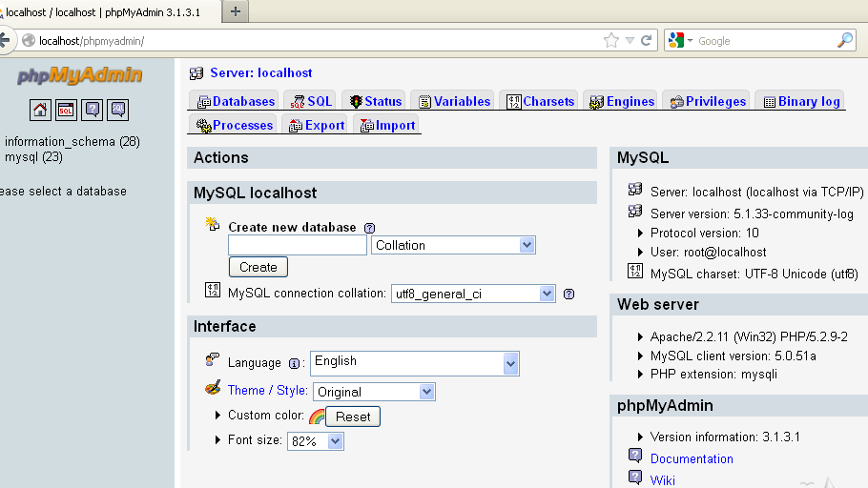The height and width of the screenshot is (488, 868).
Task: Click the browser URL address field
Action: [x=319, y=41]
